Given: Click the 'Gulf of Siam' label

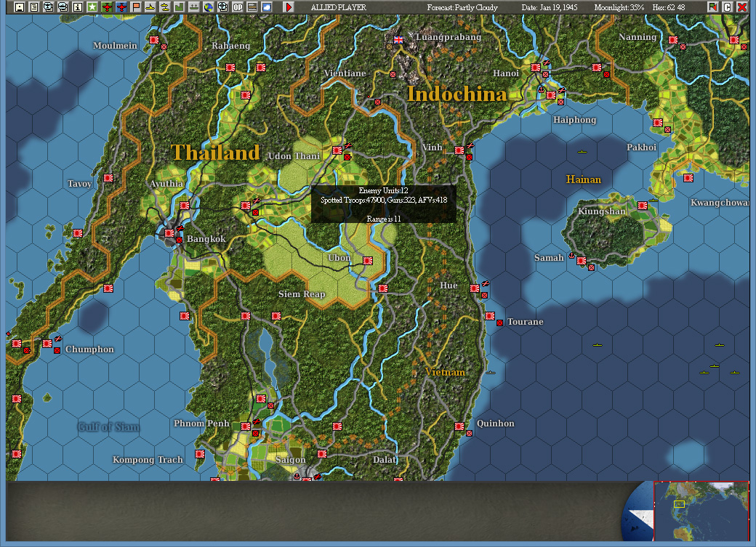Looking at the screenshot, I should [109, 427].
